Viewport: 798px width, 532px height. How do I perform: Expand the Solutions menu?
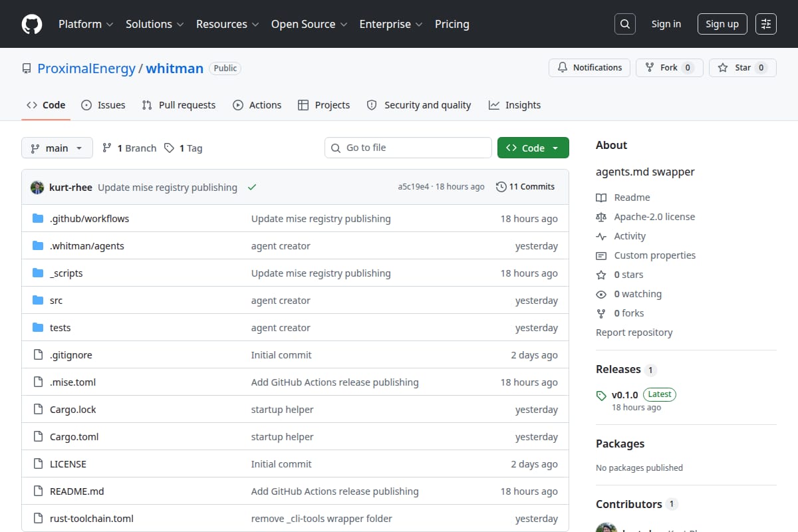coord(154,24)
